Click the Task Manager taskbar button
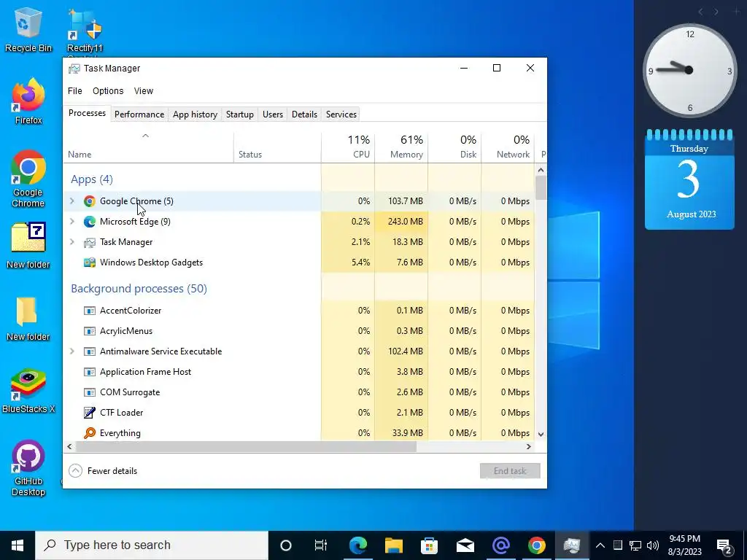The width and height of the screenshot is (747, 560). [x=572, y=545]
